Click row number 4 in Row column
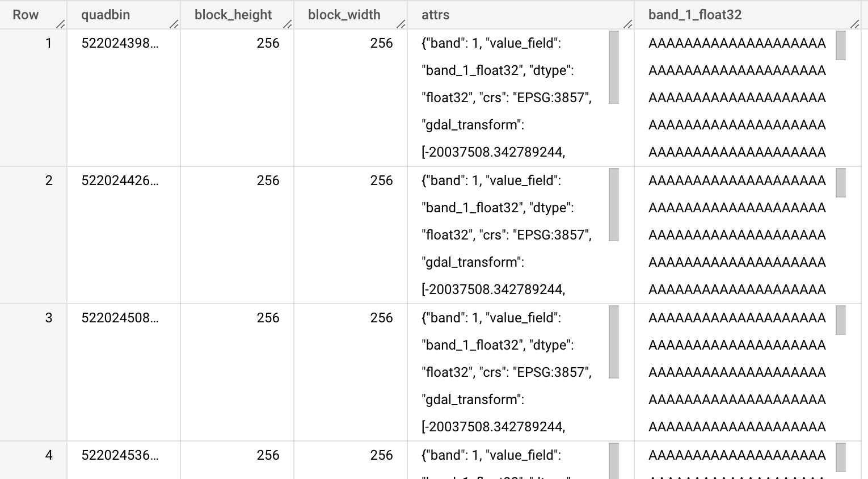Screen dimensions: 868x479 click(x=49, y=455)
